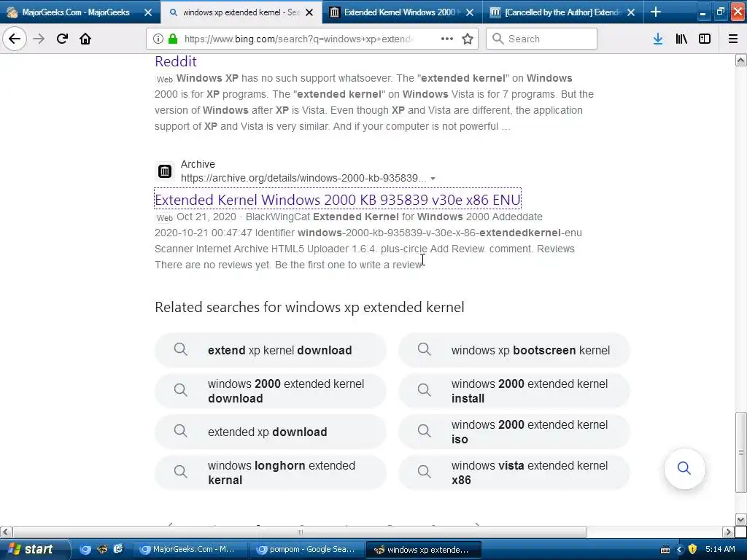Viewport: 747px width, 560px height.
Task: Open the page actions three-dot menu
Action: (447, 39)
